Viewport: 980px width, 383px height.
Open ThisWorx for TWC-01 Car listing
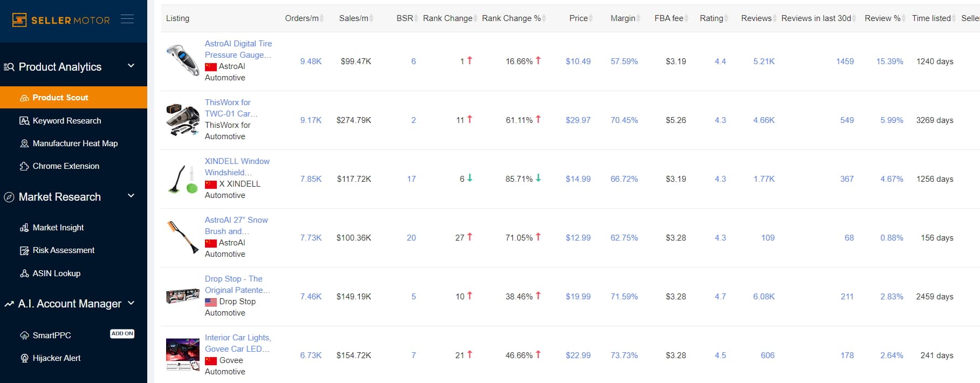(231, 108)
